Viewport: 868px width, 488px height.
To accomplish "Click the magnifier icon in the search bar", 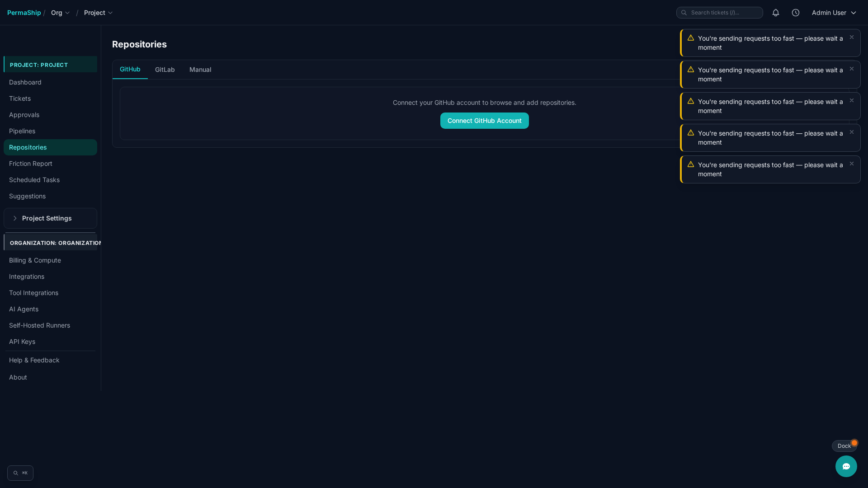I will pyautogui.click(x=684, y=13).
